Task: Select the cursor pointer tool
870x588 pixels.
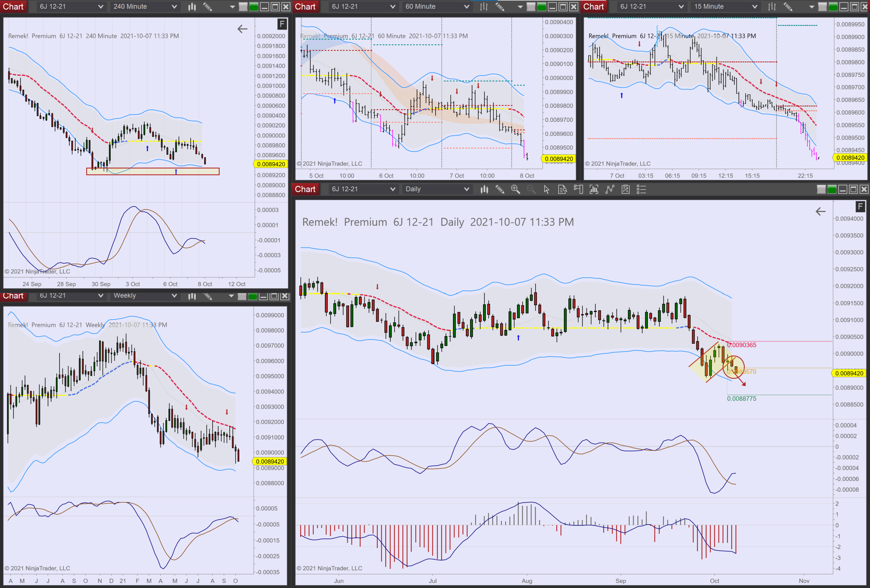Action: click(x=547, y=189)
